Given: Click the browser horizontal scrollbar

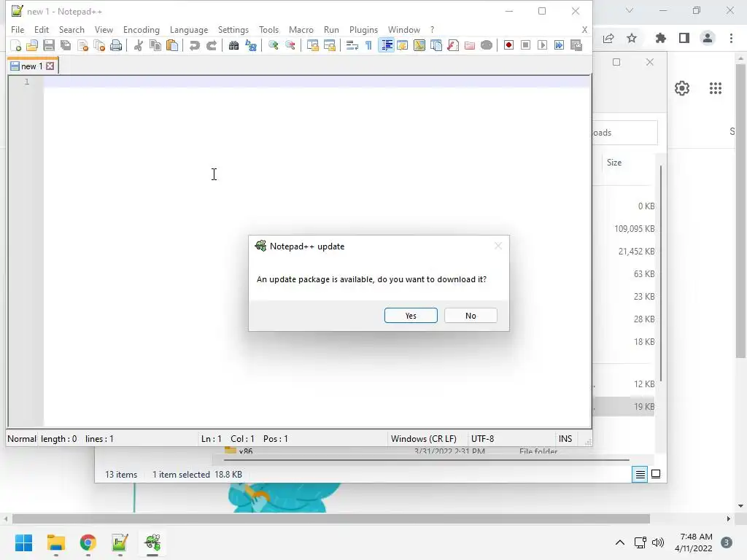Looking at the screenshot, I should [330, 518].
